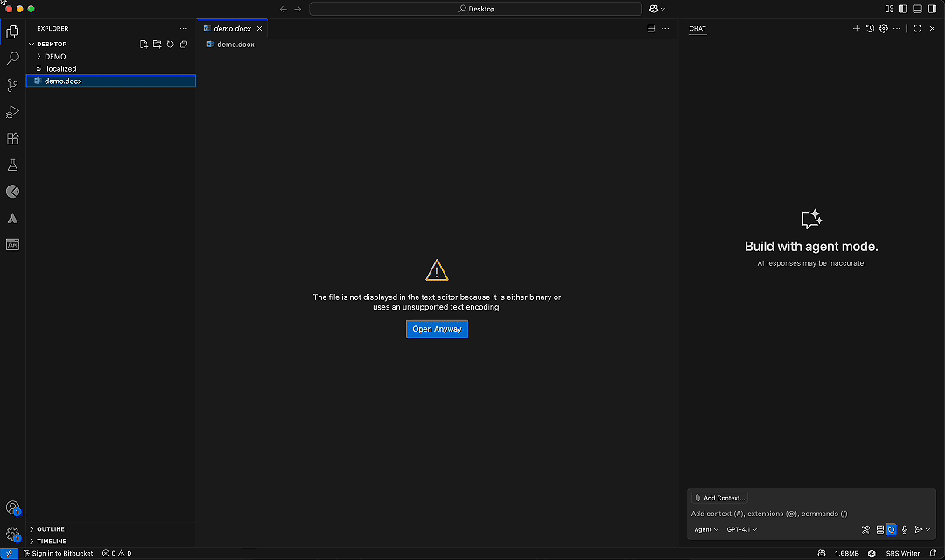Focus the chat message input field
The height and width of the screenshot is (560, 945).
tap(811, 514)
